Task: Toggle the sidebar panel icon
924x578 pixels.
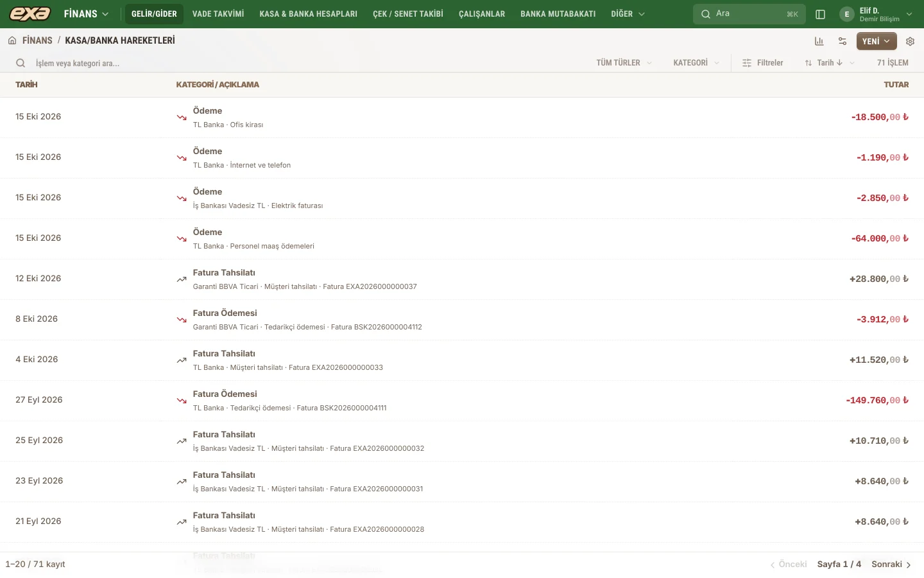Action: pyautogui.click(x=820, y=14)
